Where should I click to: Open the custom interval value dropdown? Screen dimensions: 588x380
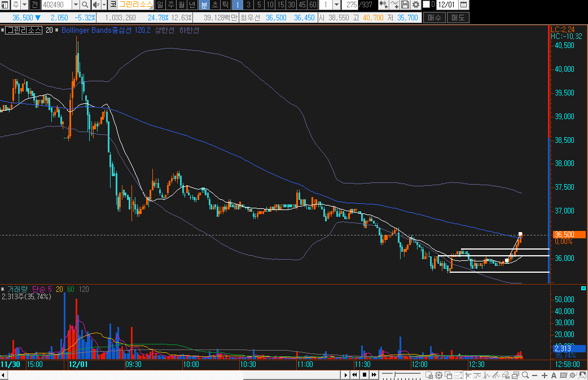pos(336,5)
